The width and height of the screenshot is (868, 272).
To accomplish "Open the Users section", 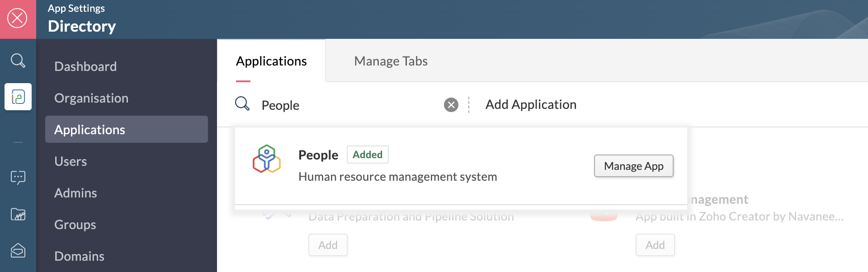I will click(x=71, y=161).
